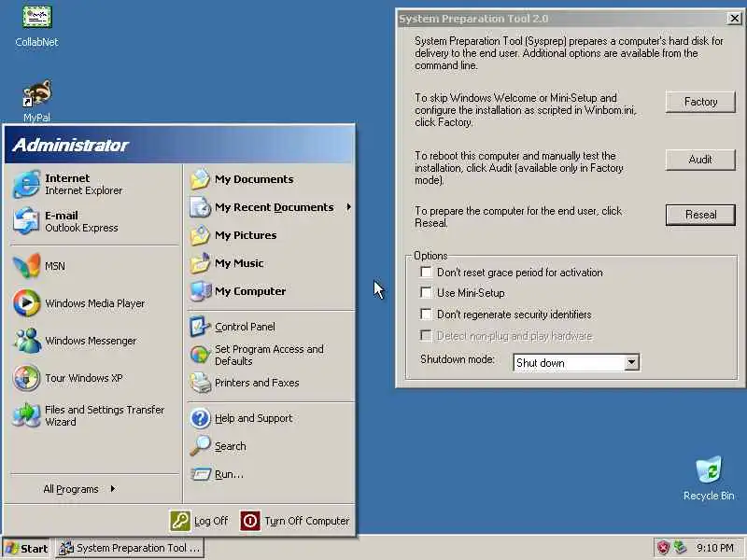Open the Shutdown mode dropdown
747x560 pixels.
point(631,362)
